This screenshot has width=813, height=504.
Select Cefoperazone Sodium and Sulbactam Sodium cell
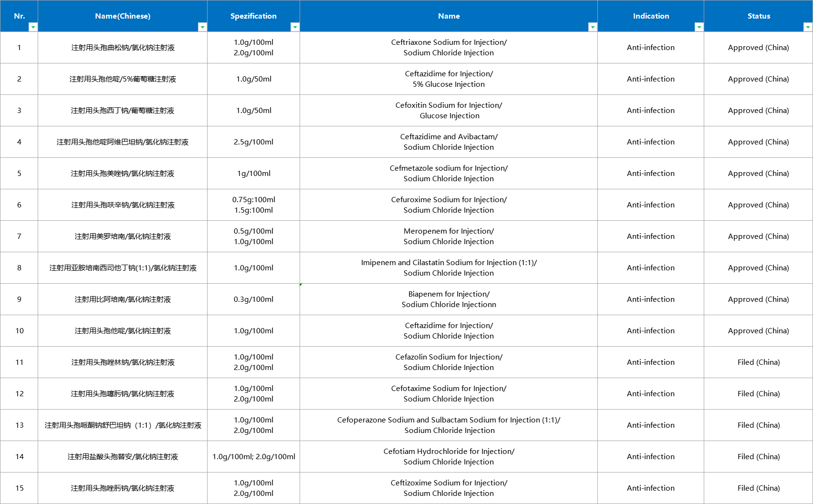[x=448, y=425]
